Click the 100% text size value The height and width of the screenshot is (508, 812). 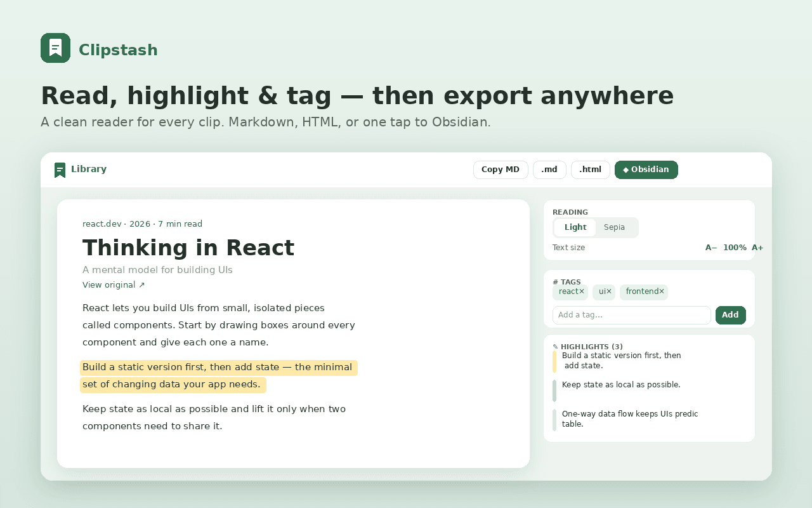735,248
